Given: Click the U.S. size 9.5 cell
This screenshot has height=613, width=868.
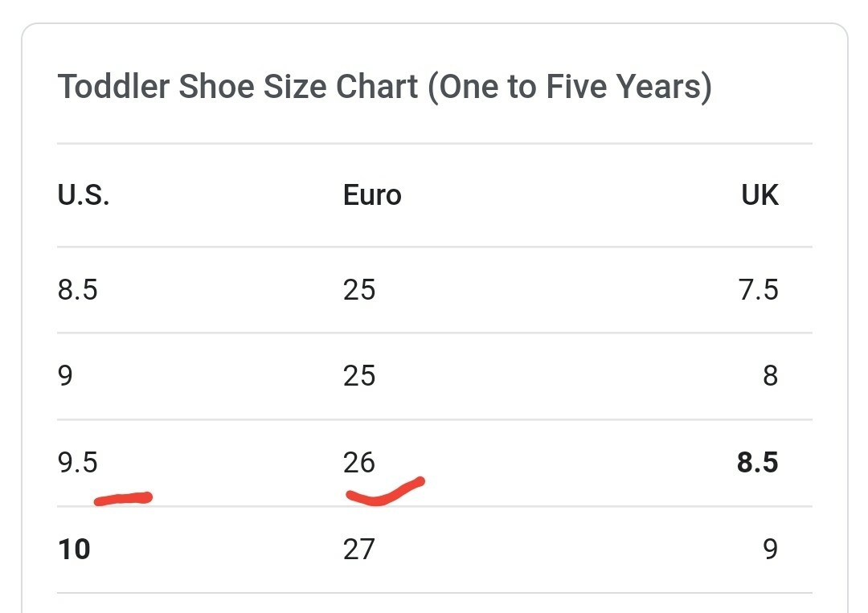Looking at the screenshot, I should 77,463.
